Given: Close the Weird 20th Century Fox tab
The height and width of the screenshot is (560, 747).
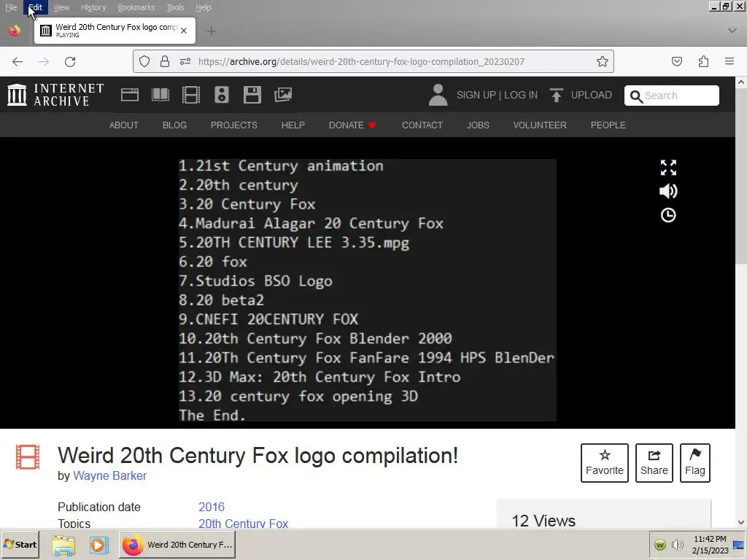Looking at the screenshot, I should tap(184, 31).
